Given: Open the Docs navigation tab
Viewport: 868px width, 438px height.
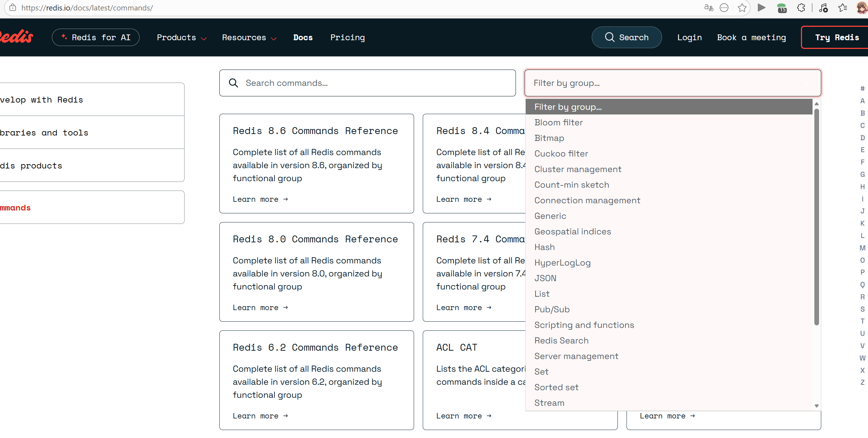Looking at the screenshot, I should pyautogui.click(x=303, y=37).
